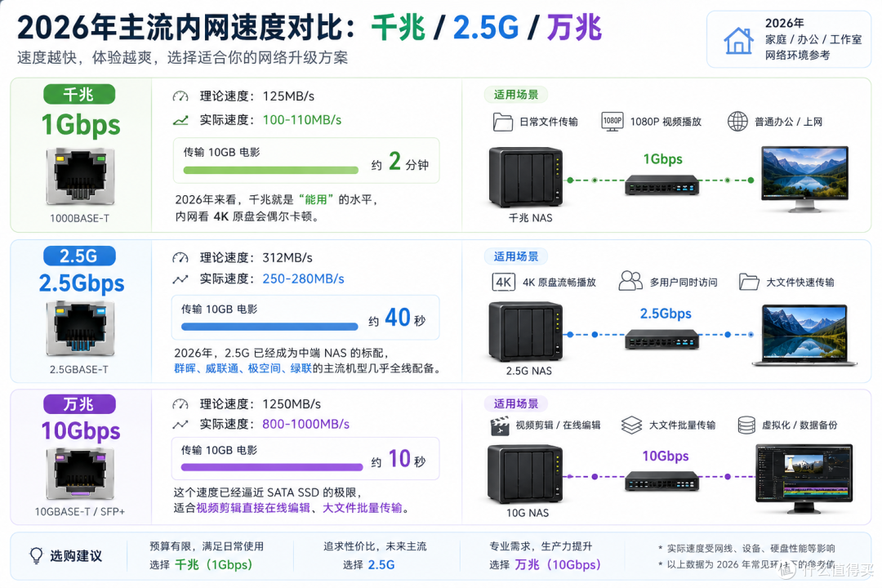Click the label 10GBASE-T / SFP+
Screen dimensions: 882x588
click(x=80, y=511)
